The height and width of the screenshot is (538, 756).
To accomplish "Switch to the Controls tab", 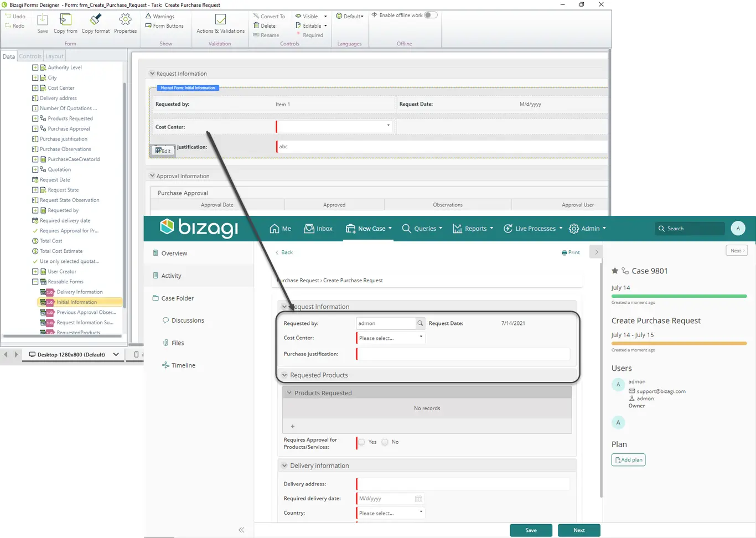I will click(30, 56).
